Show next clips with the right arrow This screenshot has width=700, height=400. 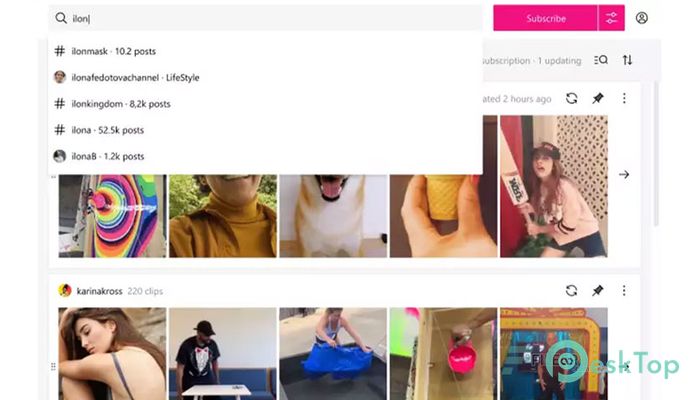[x=624, y=175]
